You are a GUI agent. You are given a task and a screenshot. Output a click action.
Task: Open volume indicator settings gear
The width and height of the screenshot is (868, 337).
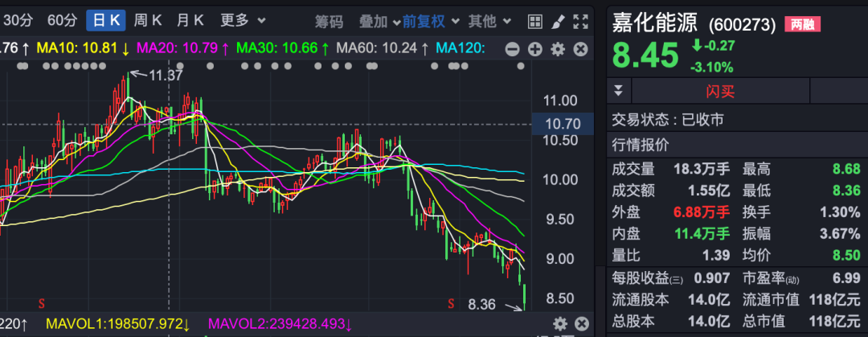560,323
